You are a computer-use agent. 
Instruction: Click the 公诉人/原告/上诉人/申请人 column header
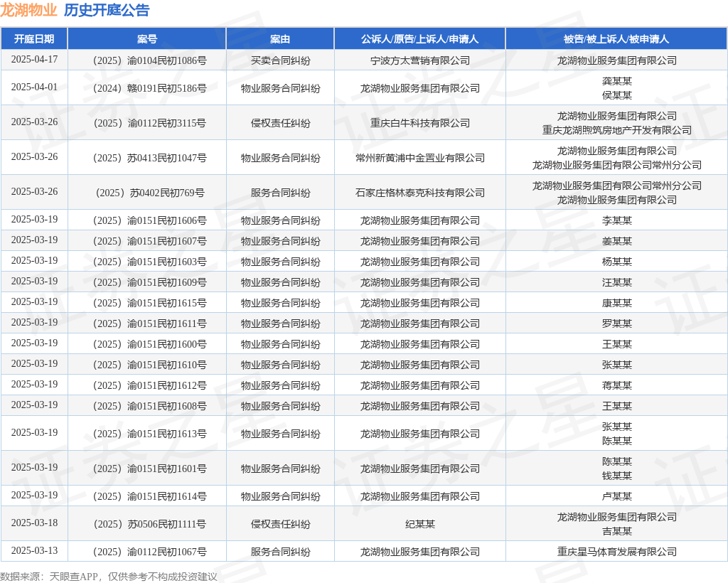point(419,39)
